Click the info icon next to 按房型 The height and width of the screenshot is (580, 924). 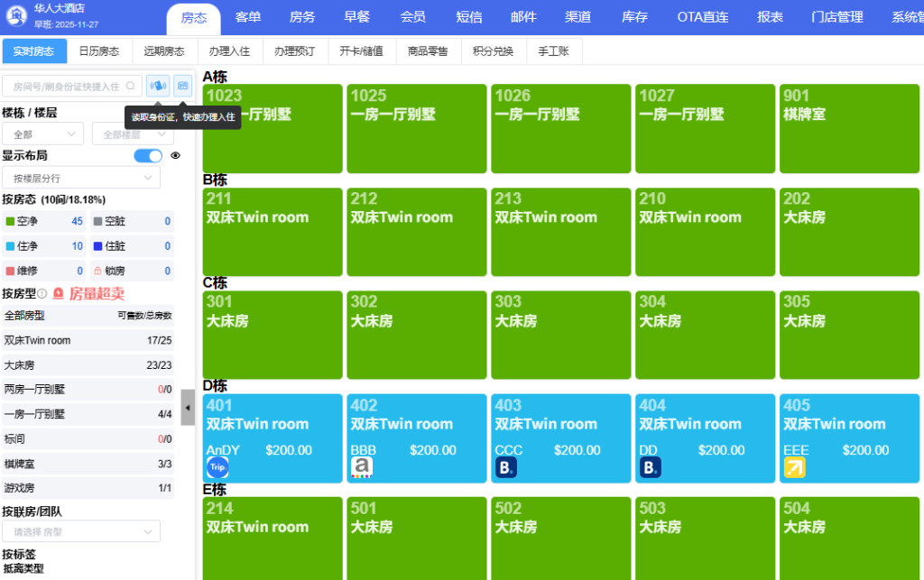(42, 294)
